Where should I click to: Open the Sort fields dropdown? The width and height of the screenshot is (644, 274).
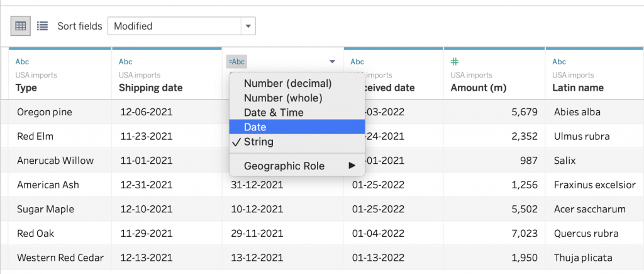click(x=181, y=26)
